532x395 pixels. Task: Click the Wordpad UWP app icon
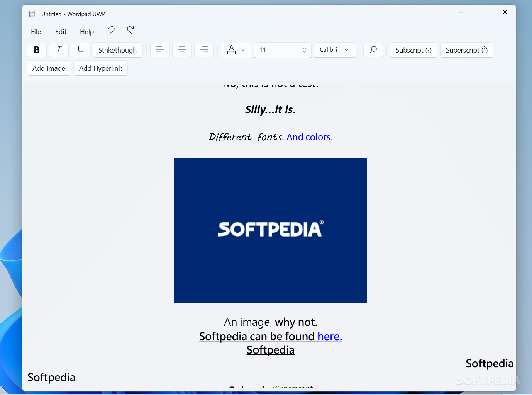(x=32, y=14)
